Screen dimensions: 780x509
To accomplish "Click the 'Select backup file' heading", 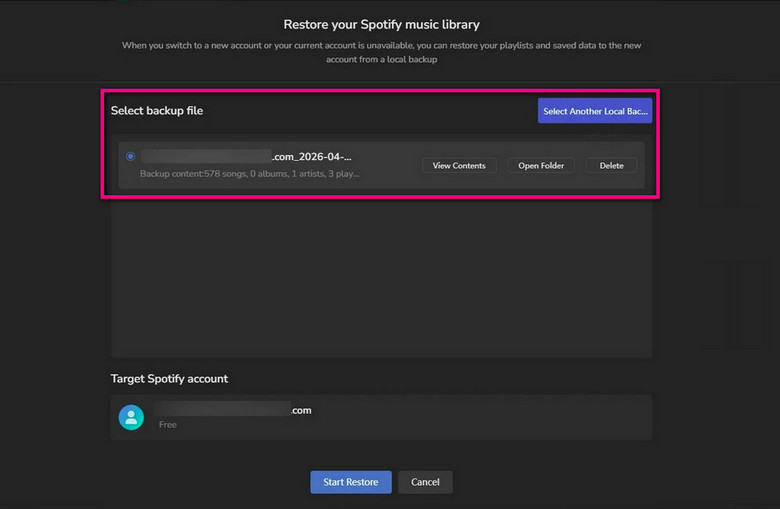I will [x=157, y=110].
